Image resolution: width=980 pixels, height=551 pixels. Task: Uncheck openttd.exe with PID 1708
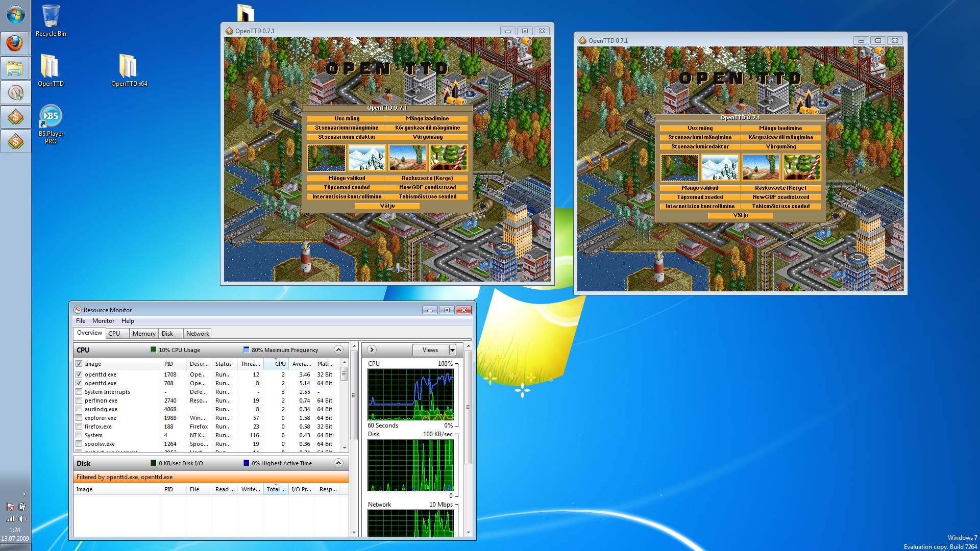click(x=79, y=374)
